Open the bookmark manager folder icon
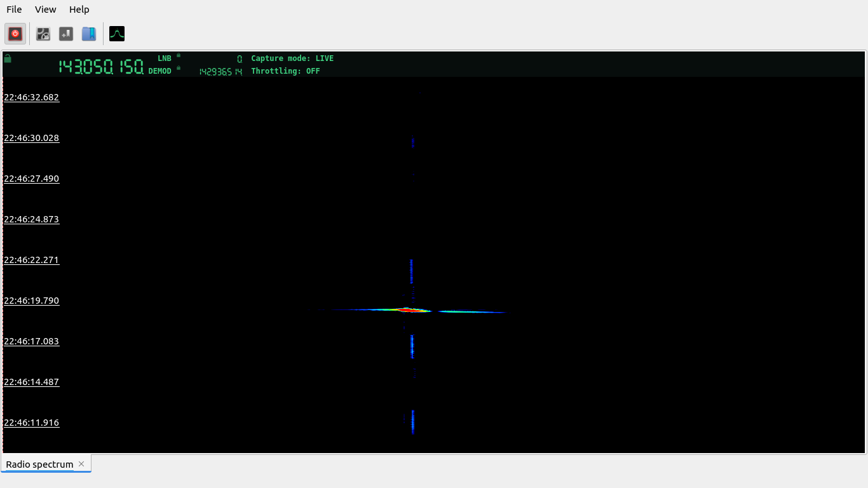 pyautogui.click(x=89, y=34)
